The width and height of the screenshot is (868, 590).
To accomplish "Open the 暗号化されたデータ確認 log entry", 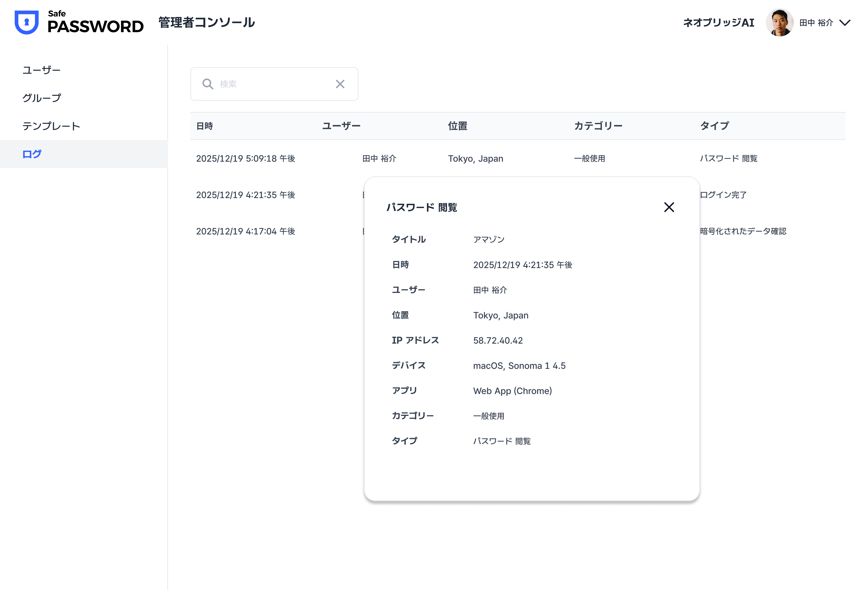I will 743,231.
